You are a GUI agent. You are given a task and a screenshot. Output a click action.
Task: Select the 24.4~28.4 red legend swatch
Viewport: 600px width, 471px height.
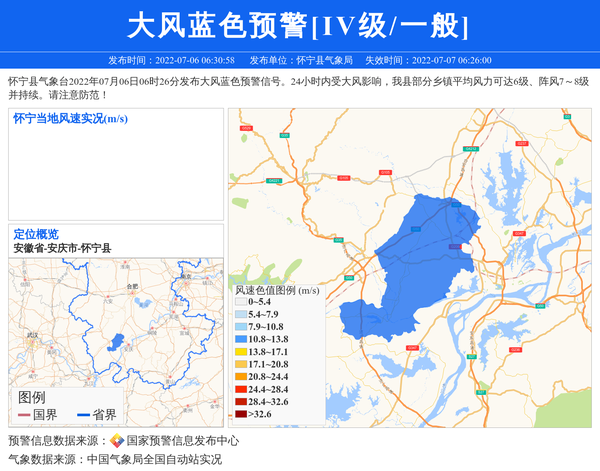240,389
